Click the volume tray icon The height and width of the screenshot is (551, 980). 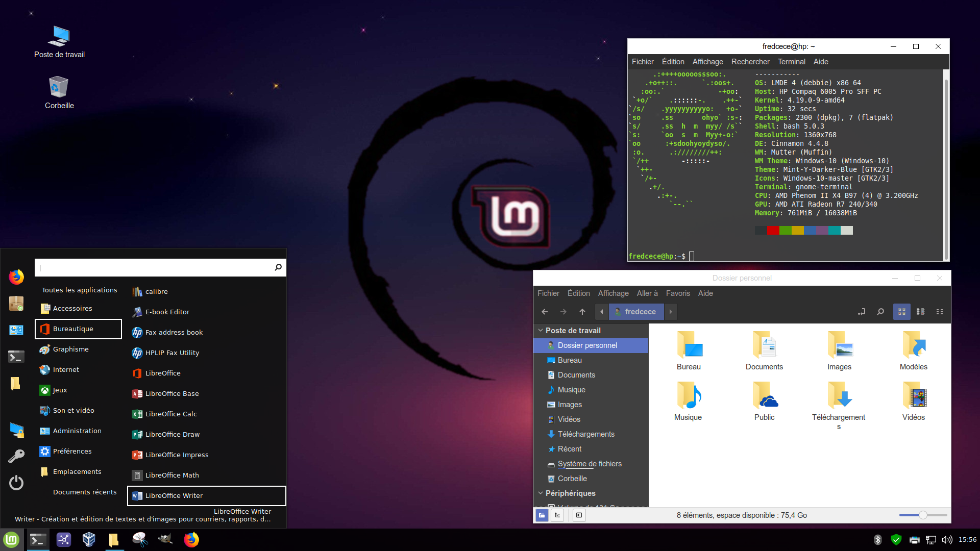(x=947, y=540)
